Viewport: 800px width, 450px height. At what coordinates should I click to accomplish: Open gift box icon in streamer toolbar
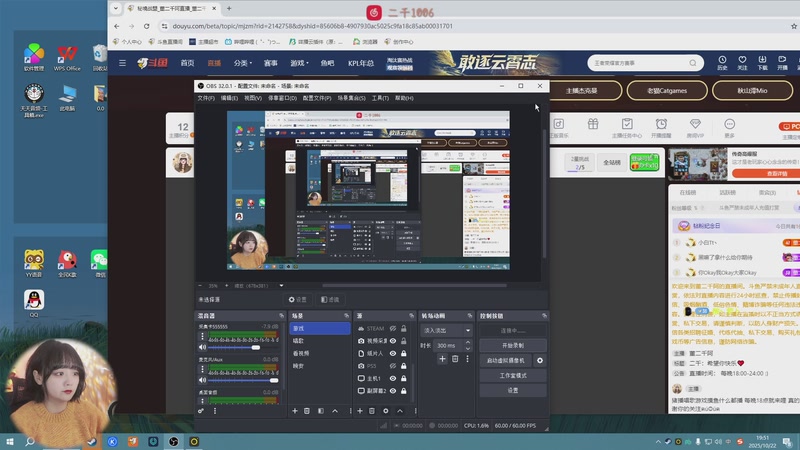click(592, 124)
